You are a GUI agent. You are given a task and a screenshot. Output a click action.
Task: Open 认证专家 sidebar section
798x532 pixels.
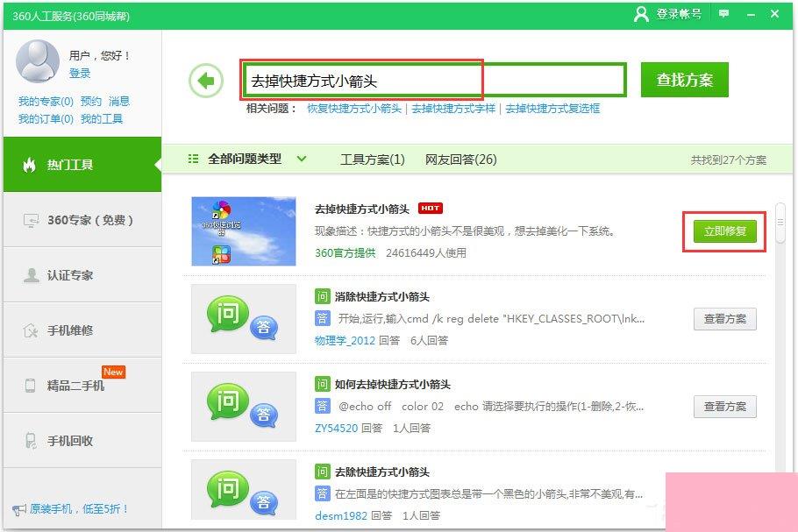[x=82, y=275]
